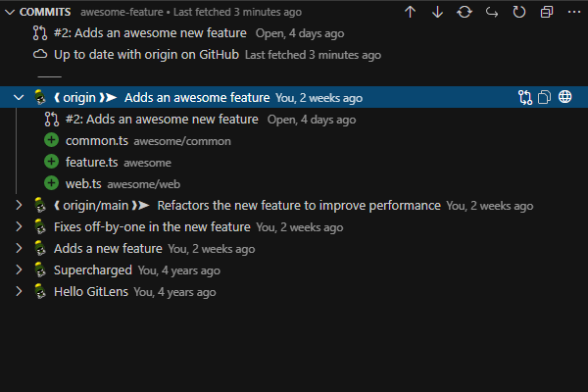
Task: Open the feature.ts changed file
Action: pos(92,162)
